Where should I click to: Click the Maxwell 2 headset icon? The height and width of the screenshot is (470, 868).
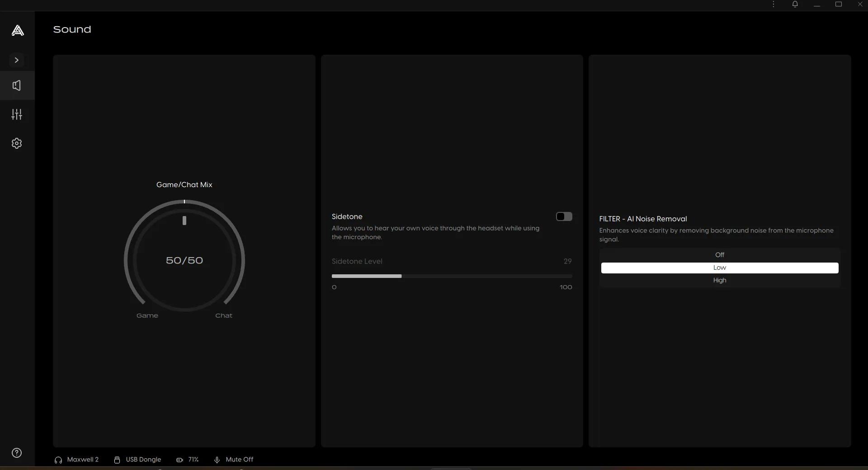click(58, 460)
